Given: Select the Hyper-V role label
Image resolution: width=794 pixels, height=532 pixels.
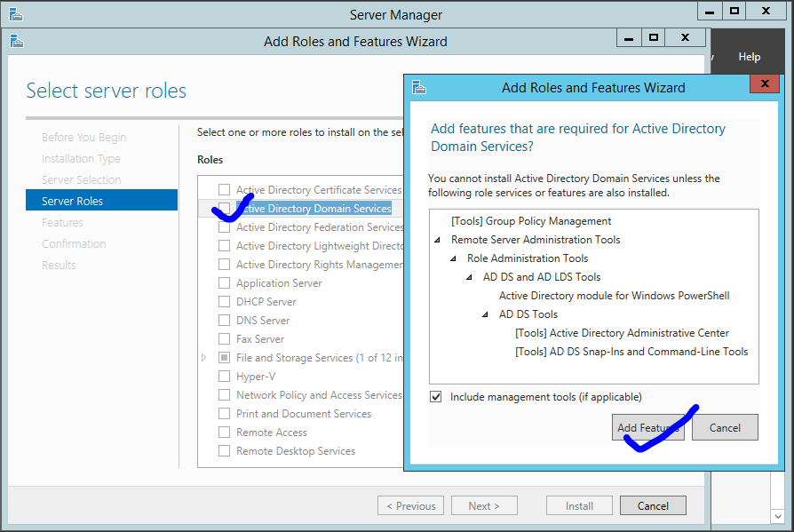Looking at the screenshot, I should (256, 377).
